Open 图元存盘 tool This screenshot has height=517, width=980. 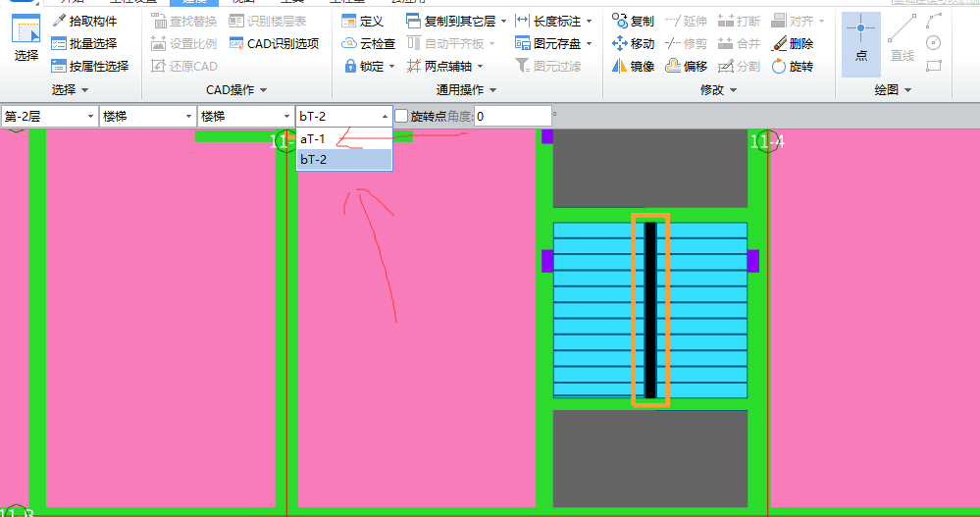[x=548, y=44]
